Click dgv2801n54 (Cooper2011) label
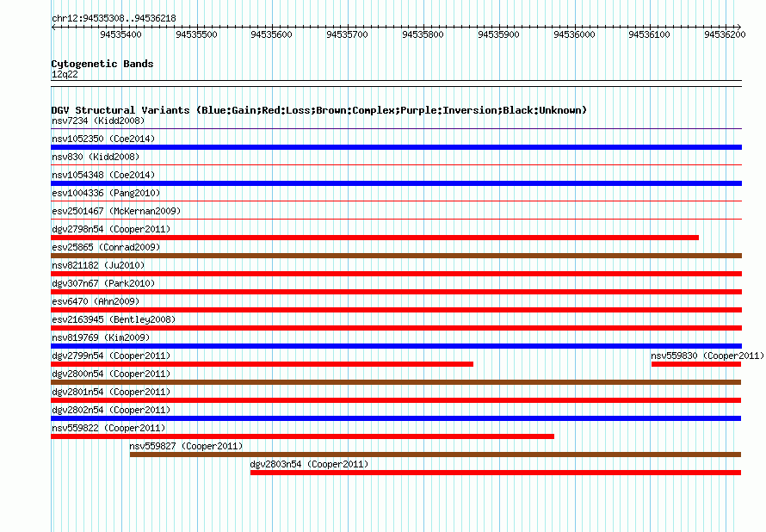 pos(111,392)
